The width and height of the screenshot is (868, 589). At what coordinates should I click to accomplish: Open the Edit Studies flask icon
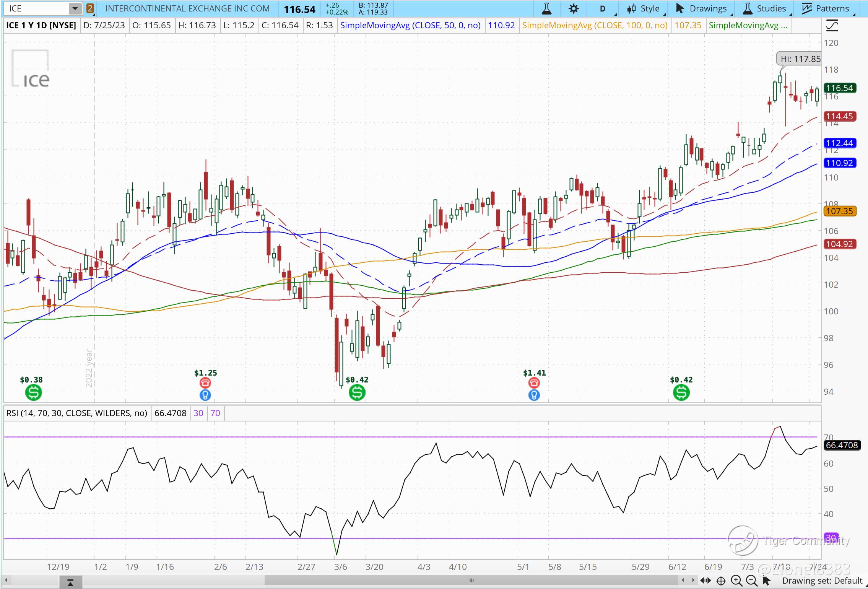546,8
